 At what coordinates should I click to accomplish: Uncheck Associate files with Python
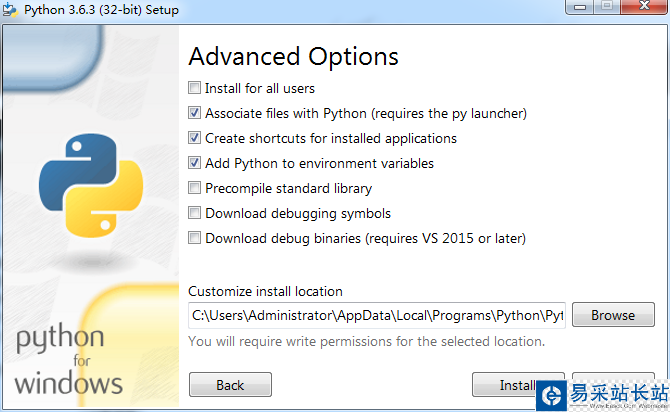click(x=195, y=113)
